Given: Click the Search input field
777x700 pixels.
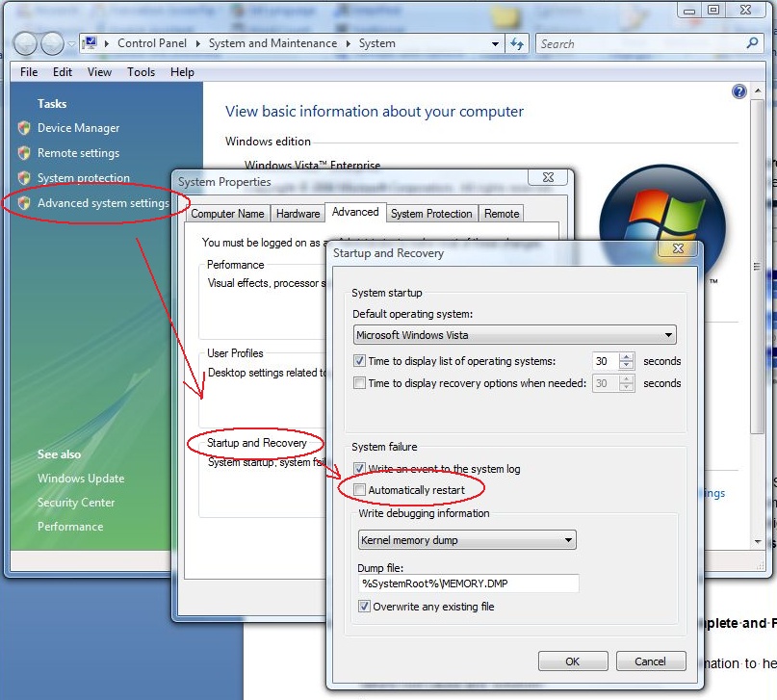Looking at the screenshot, I should point(642,43).
